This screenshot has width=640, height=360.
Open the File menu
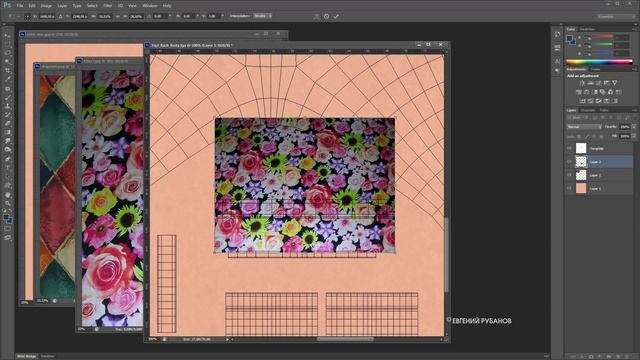tap(20, 6)
